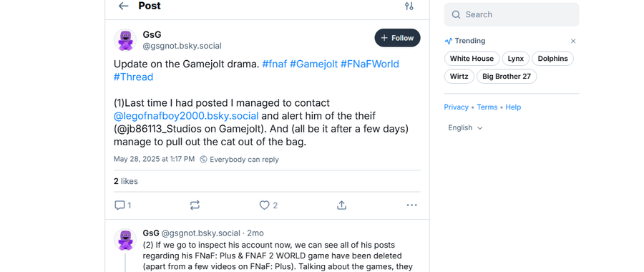Open the #FNaFWorld hashtag link
This screenshot has height=272, width=644.
pyautogui.click(x=370, y=64)
